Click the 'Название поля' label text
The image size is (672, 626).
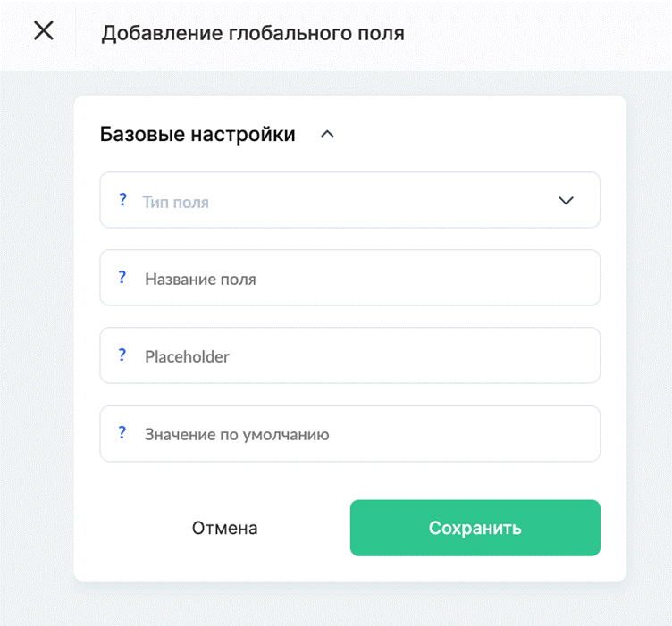click(x=200, y=280)
